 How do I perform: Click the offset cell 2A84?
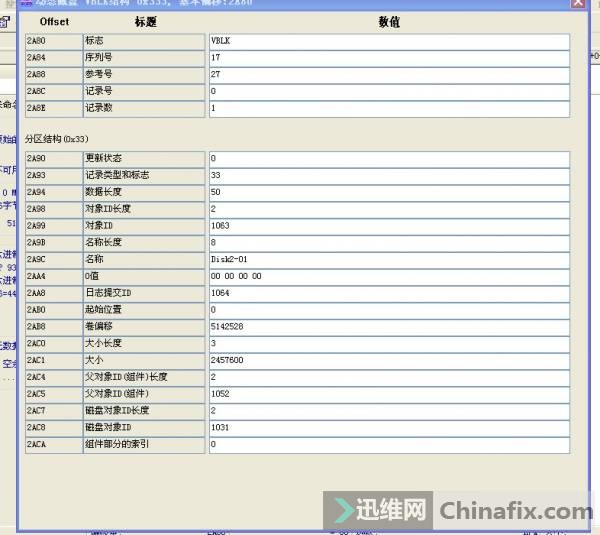[x=54, y=58]
